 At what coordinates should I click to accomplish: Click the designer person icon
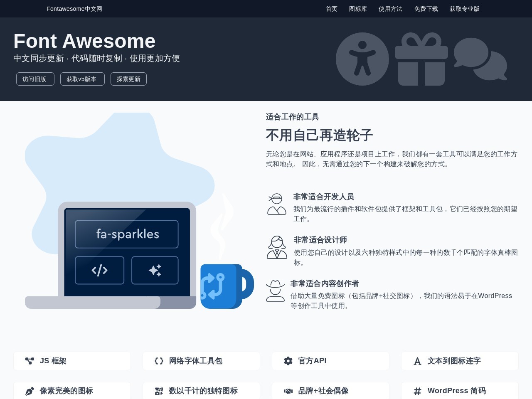point(277,247)
